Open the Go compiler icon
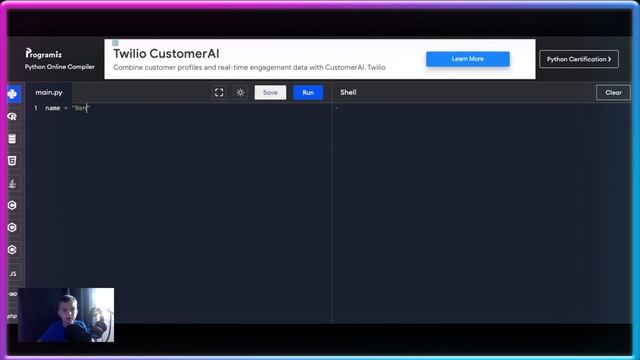 13,294
